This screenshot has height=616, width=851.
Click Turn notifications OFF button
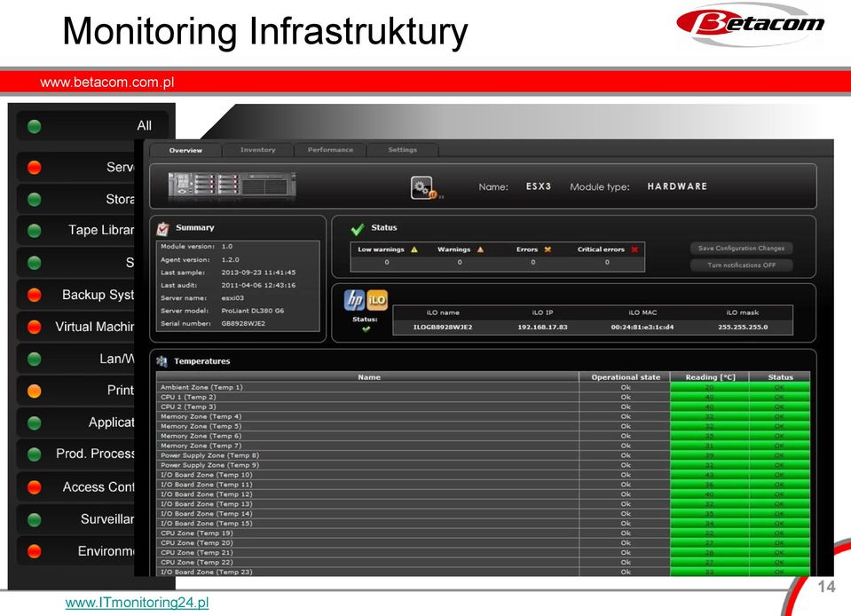741,265
